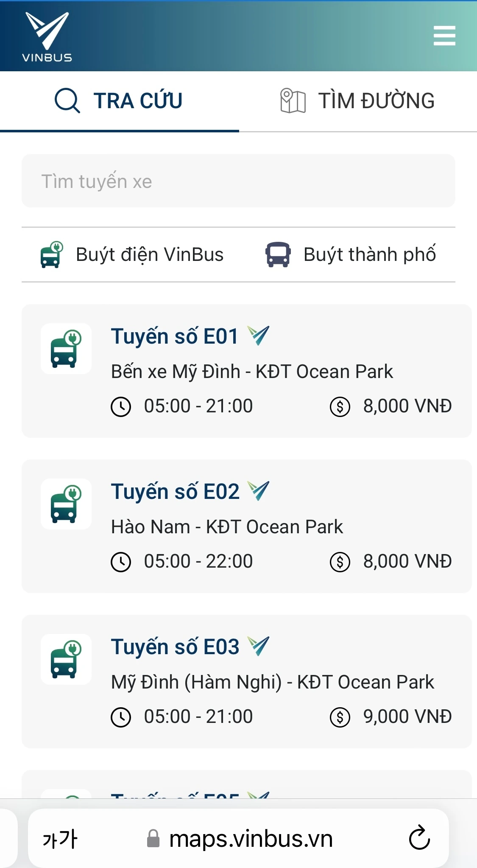Click the map icon beside Tìm Đường
Screen dimensions: 477x868
click(293, 101)
